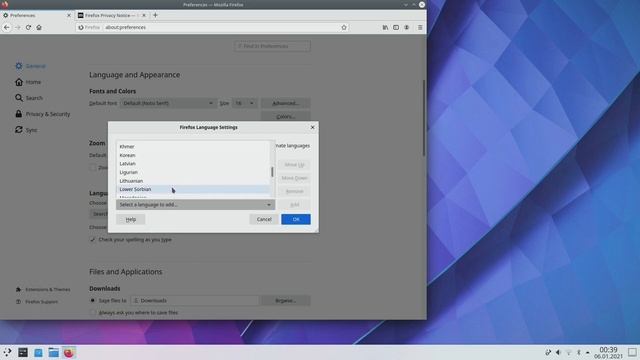Select Lithuanian in the language list
Viewport: 640px width, 360px height.
coord(193,181)
